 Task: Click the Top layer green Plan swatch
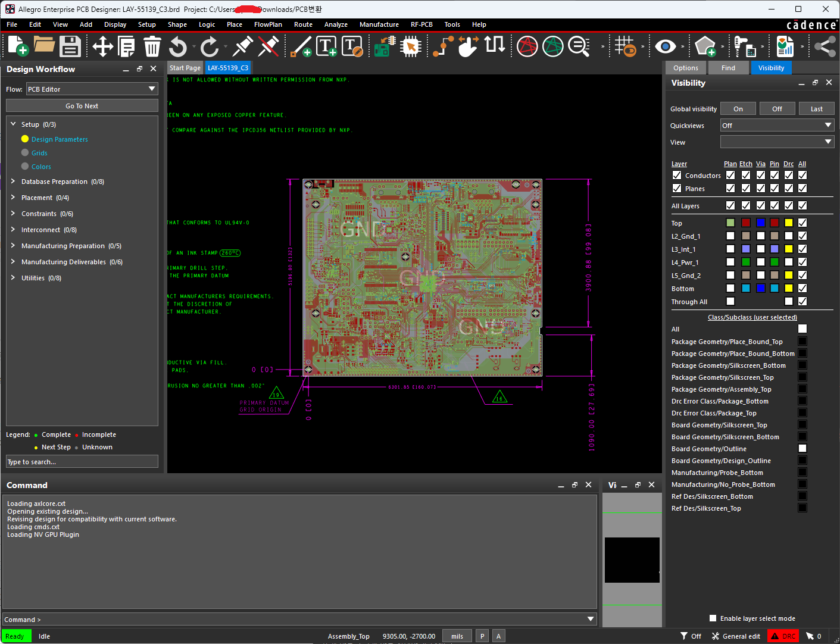(x=730, y=223)
